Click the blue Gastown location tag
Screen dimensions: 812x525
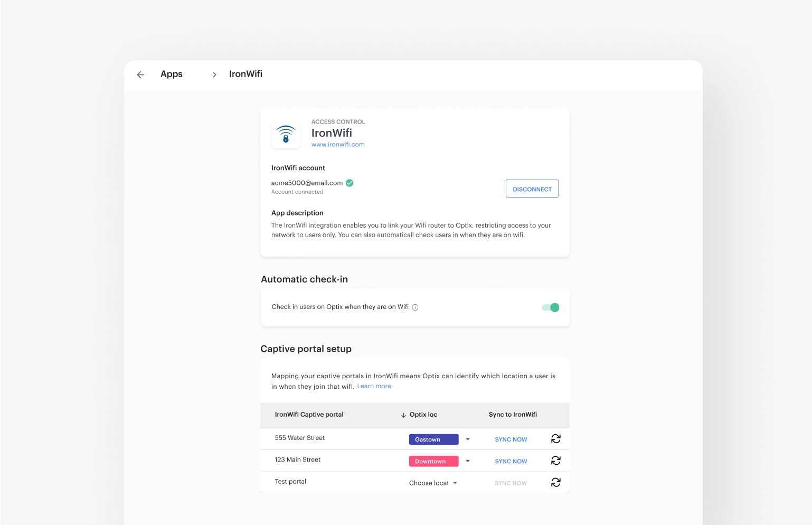point(433,439)
